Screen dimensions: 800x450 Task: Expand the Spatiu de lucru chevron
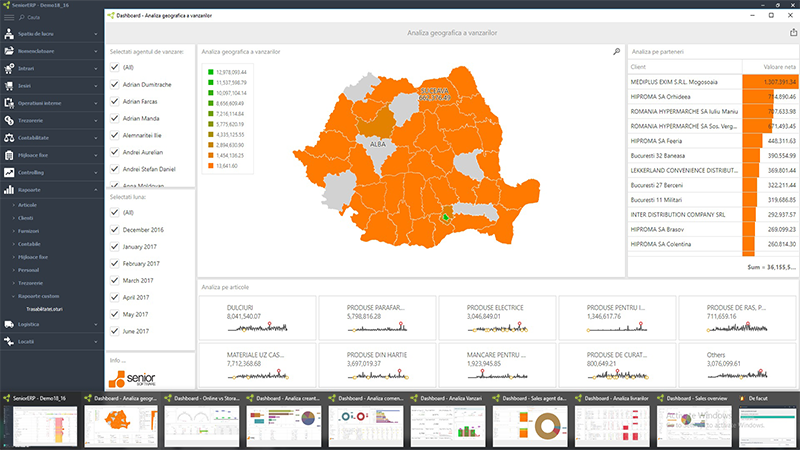96,34
